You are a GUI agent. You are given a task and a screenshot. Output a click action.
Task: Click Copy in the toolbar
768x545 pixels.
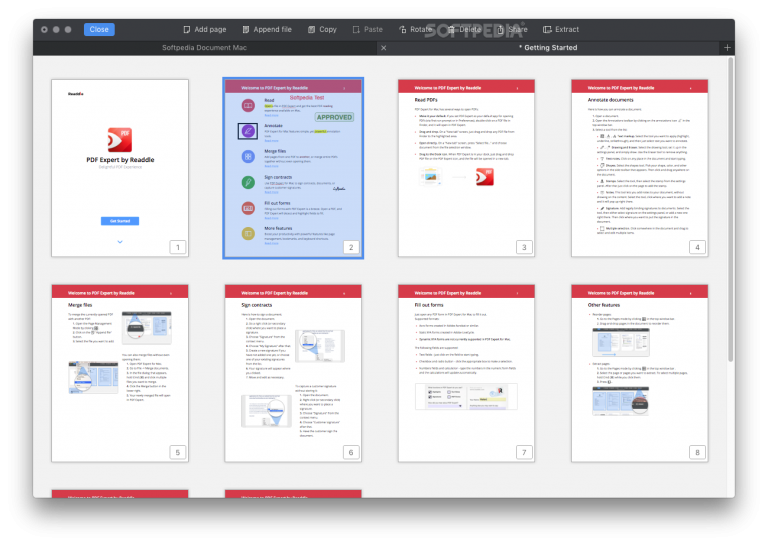[322, 29]
